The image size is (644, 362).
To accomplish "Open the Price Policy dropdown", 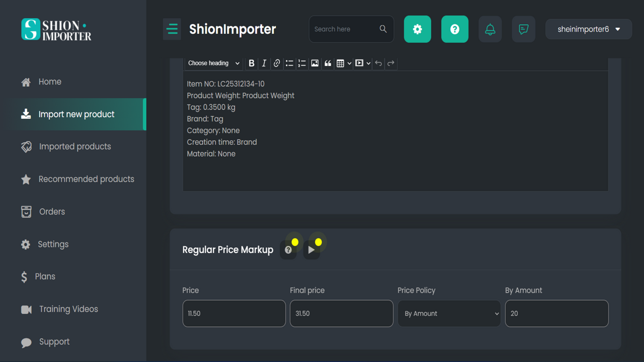I will click(x=449, y=313).
